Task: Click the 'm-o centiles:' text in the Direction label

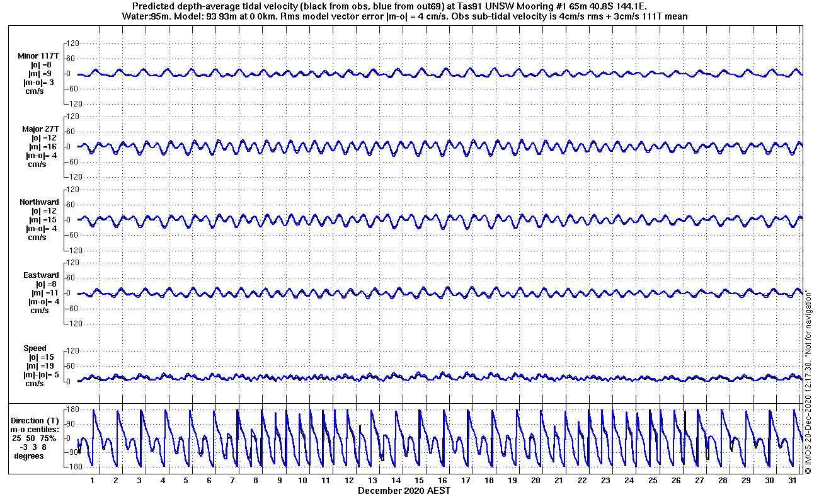Action: [x=35, y=430]
